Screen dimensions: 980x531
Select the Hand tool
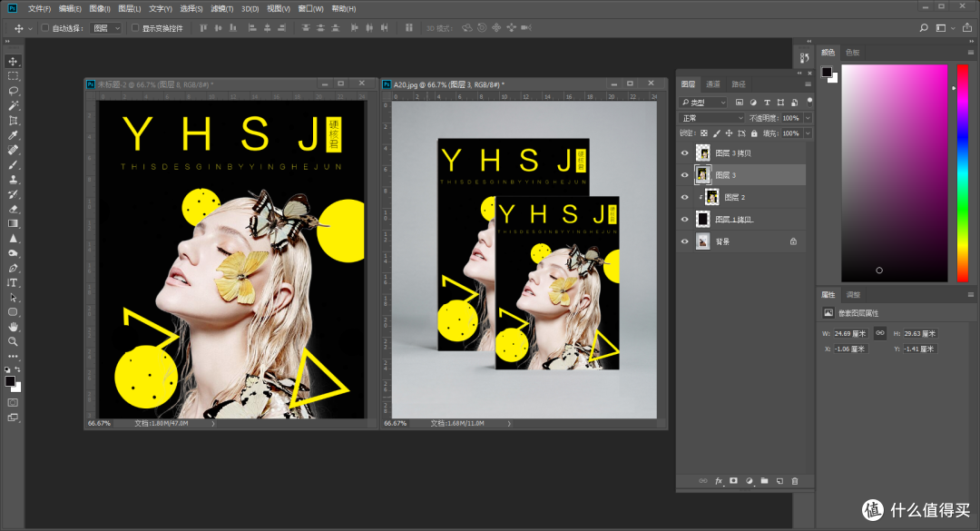point(13,327)
